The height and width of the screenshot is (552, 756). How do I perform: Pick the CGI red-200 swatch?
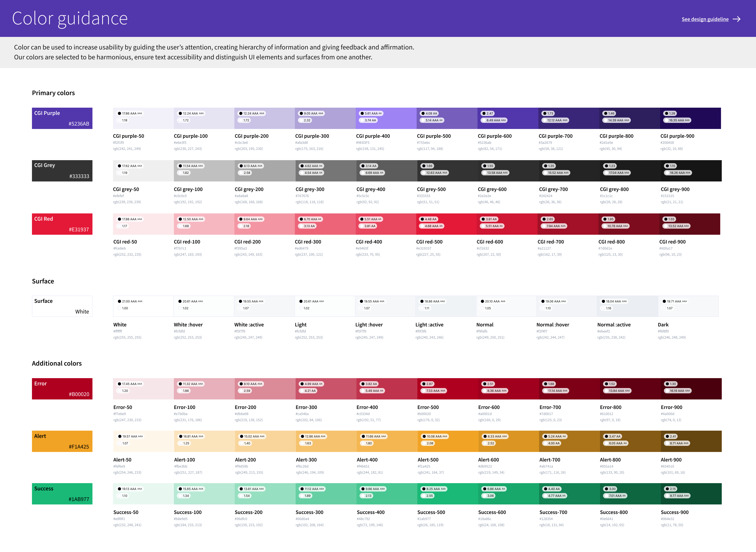pyautogui.click(x=265, y=224)
